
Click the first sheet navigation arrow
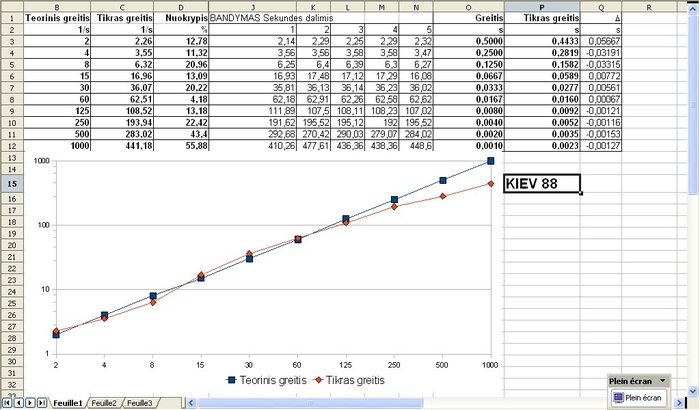[6, 403]
